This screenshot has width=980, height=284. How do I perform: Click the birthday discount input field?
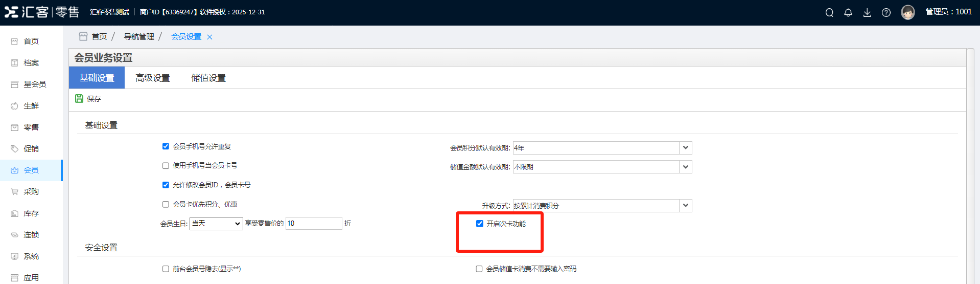[x=313, y=224]
